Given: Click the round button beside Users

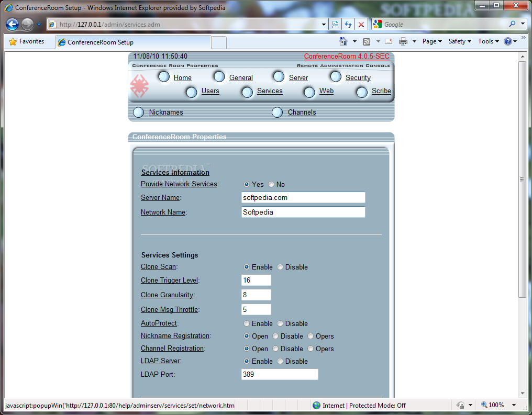Looking at the screenshot, I should (x=192, y=92).
